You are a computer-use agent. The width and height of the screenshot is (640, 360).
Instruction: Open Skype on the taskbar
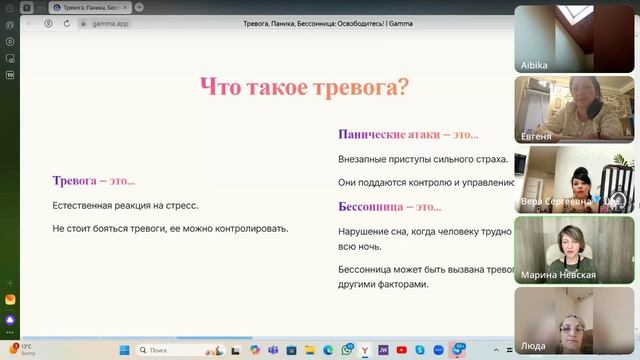pos(420,350)
